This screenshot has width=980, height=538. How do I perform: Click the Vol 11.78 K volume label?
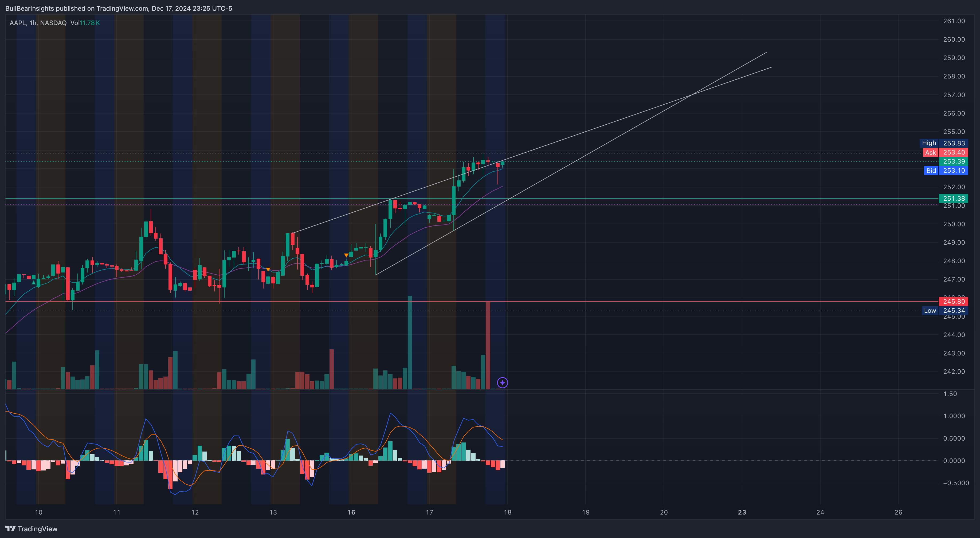coord(85,23)
